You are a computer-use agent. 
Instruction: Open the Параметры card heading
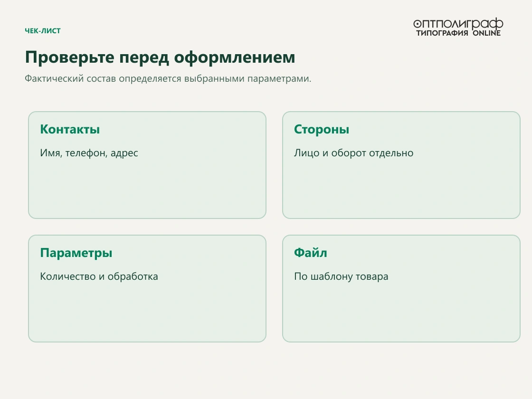(76, 253)
